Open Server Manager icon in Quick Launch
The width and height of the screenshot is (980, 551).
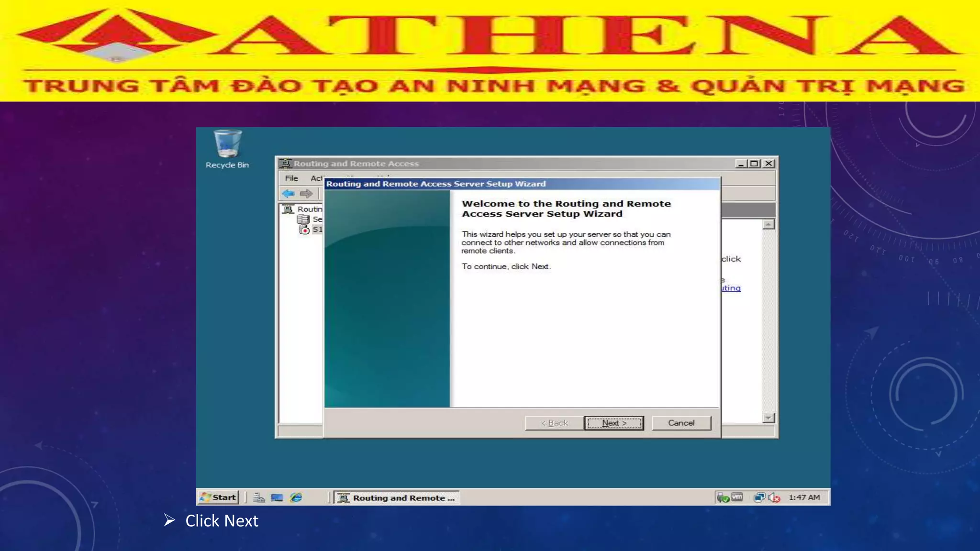[x=259, y=497]
